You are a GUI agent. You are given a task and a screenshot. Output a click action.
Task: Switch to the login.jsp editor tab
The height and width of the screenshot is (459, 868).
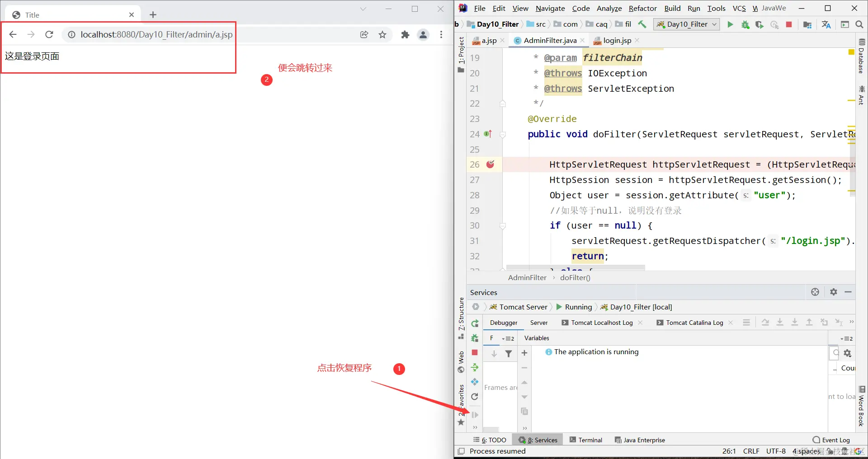(617, 40)
